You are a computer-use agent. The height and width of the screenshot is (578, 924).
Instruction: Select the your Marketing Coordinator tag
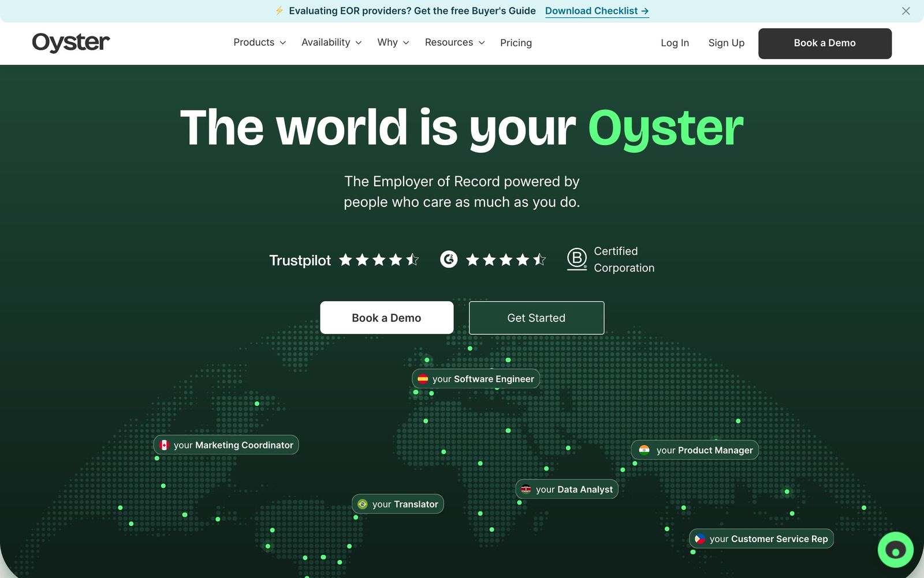click(226, 444)
